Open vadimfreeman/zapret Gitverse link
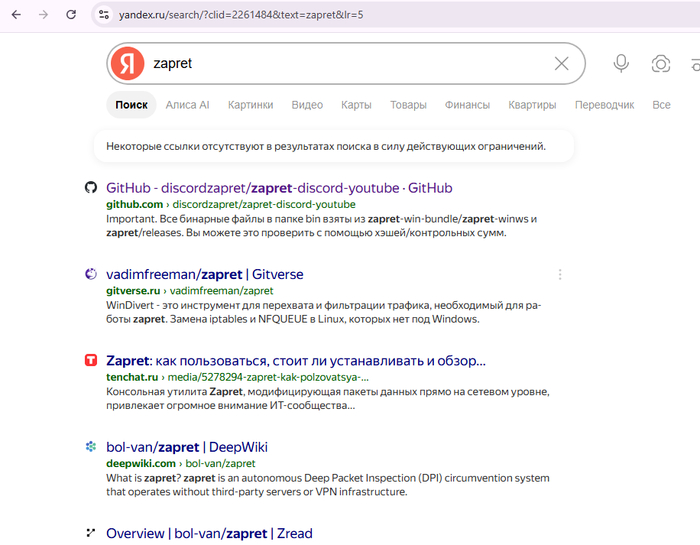700x545 pixels. [204, 274]
